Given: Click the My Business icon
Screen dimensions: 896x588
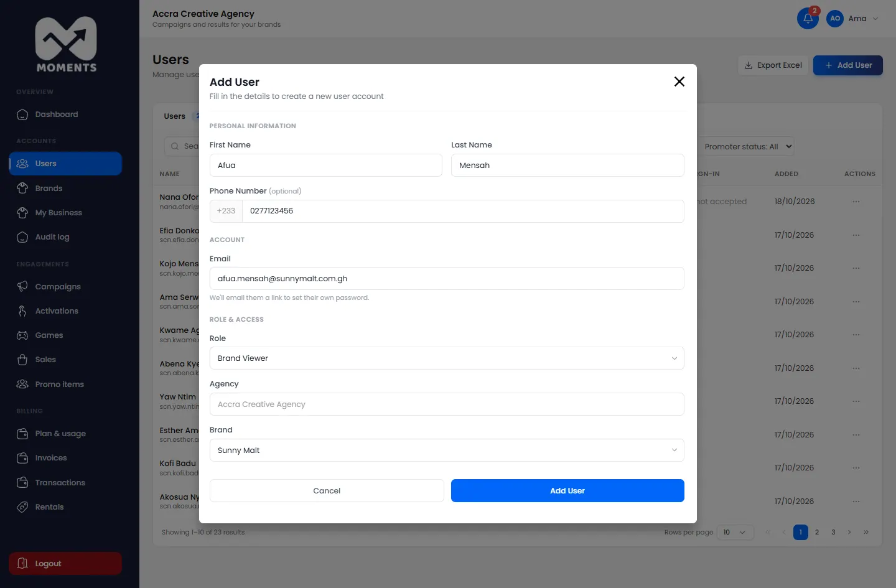Looking at the screenshot, I should click(x=22, y=213).
